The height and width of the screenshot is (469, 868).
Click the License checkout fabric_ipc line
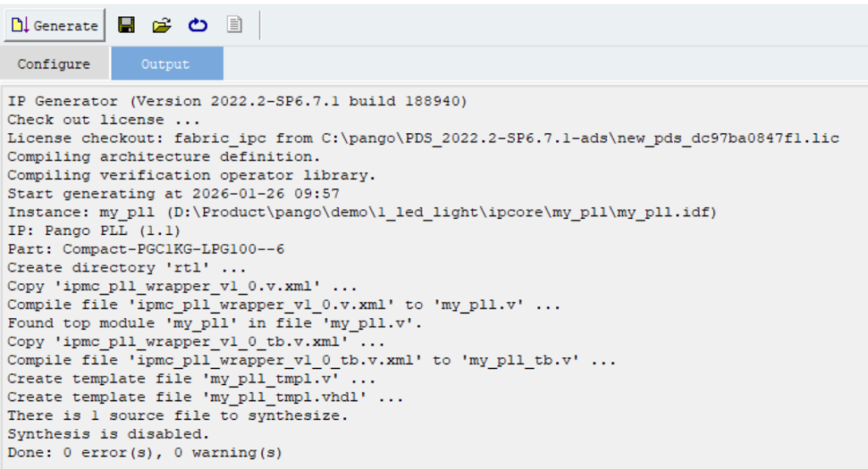[424, 138]
